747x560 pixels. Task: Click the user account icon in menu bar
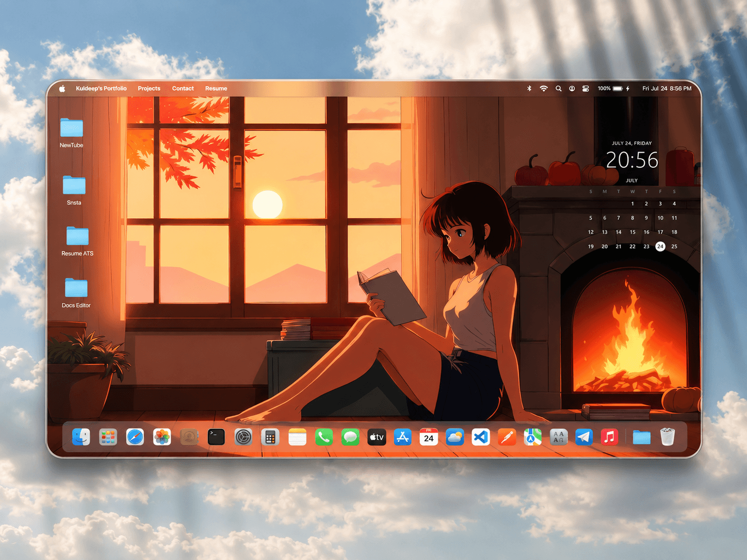tap(572, 89)
